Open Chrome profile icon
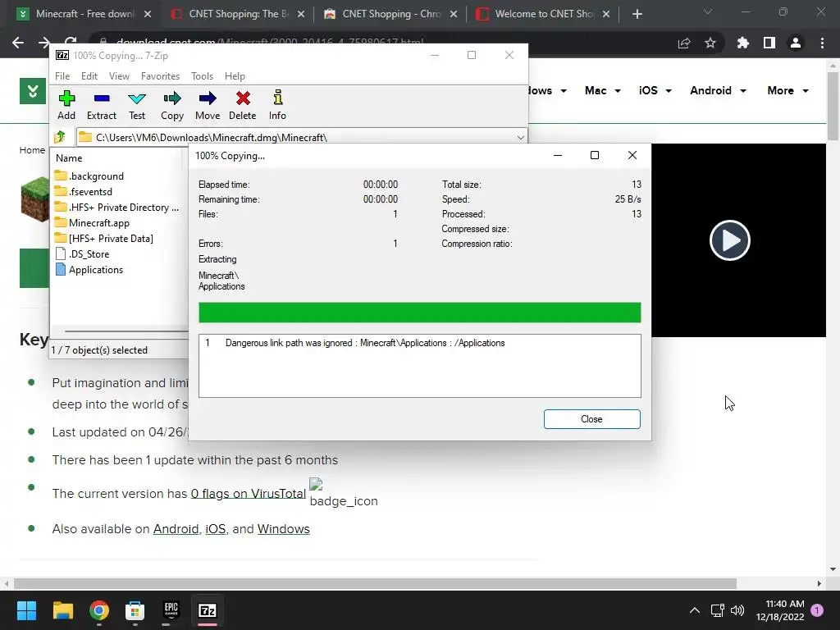840x630 pixels. [796, 43]
